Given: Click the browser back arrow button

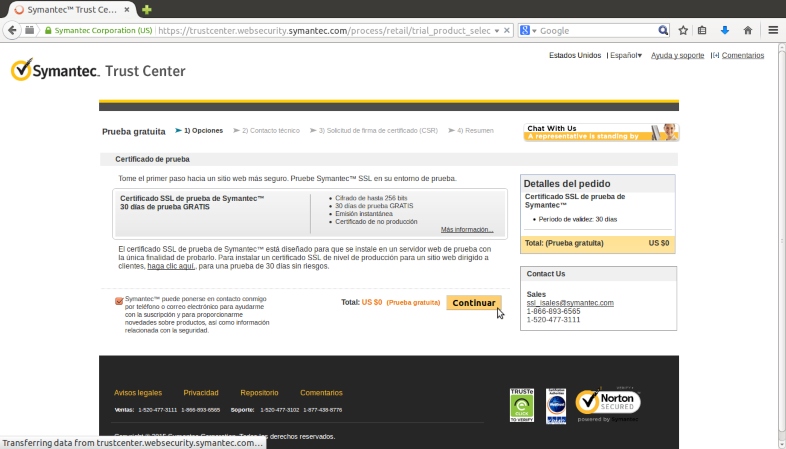Looking at the screenshot, I should 12,31.
